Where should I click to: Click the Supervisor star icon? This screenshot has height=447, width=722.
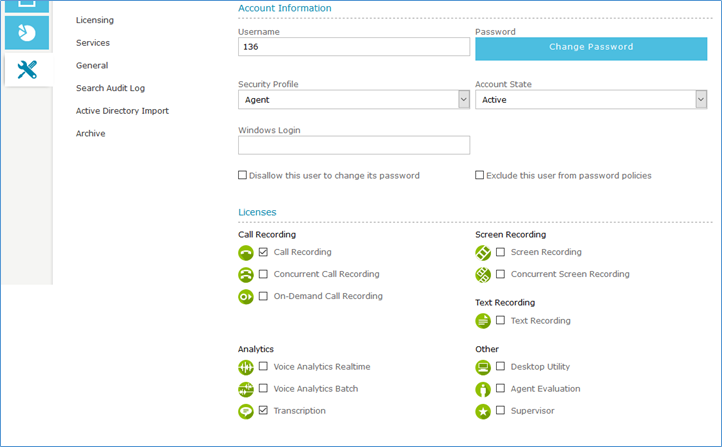483,411
